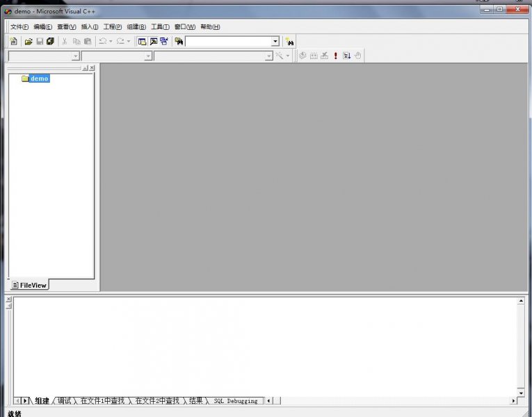Screen dimensions: 532x417
Task: Close the workspace panel with X button
Action: (92, 68)
